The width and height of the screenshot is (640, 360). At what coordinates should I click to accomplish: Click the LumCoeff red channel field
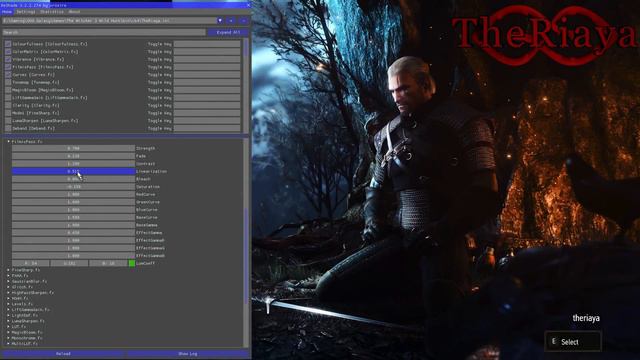tap(31, 263)
